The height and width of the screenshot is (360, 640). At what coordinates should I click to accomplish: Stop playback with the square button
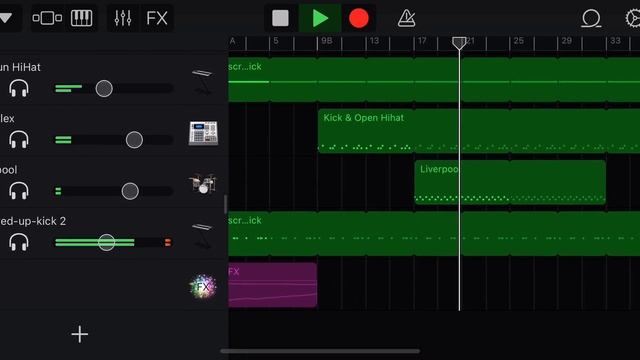point(280,18)
